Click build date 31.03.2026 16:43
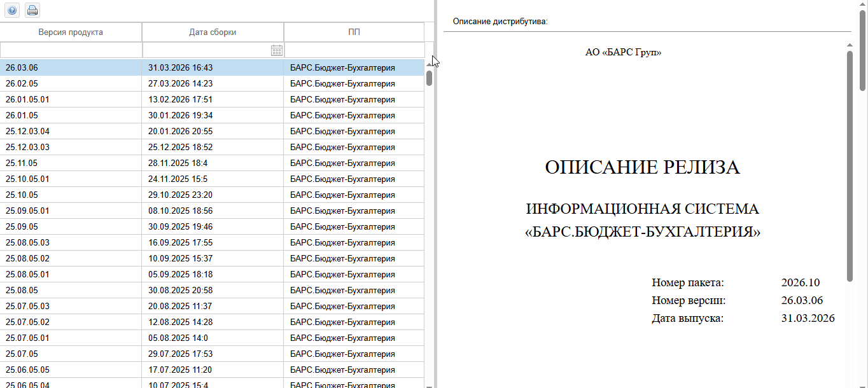The image size is (868, 388). (x=180, y=67)
